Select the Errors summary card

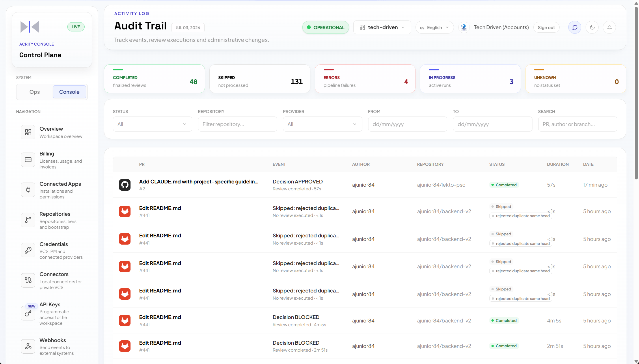pos(365,79)
